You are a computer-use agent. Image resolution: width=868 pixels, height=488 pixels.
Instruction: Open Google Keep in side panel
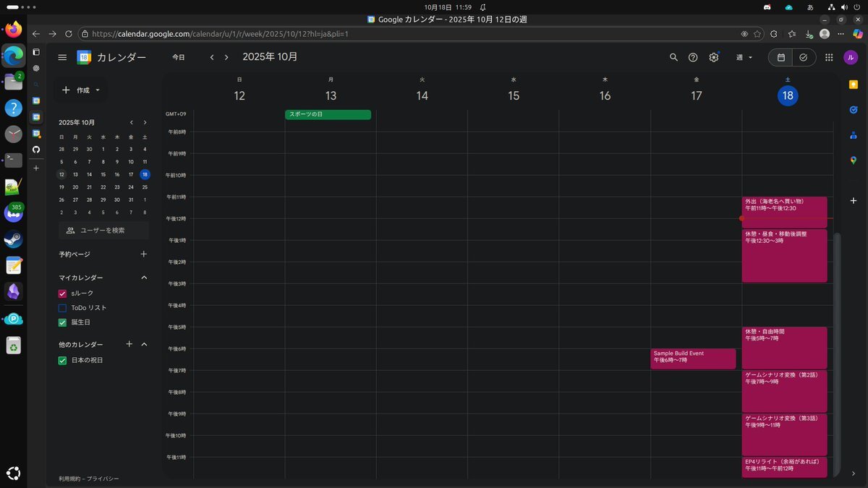854,85
